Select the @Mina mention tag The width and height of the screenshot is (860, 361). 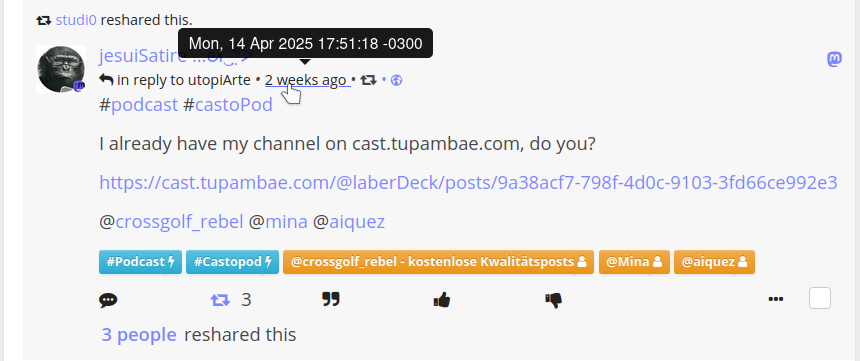(x=634, y=262)
